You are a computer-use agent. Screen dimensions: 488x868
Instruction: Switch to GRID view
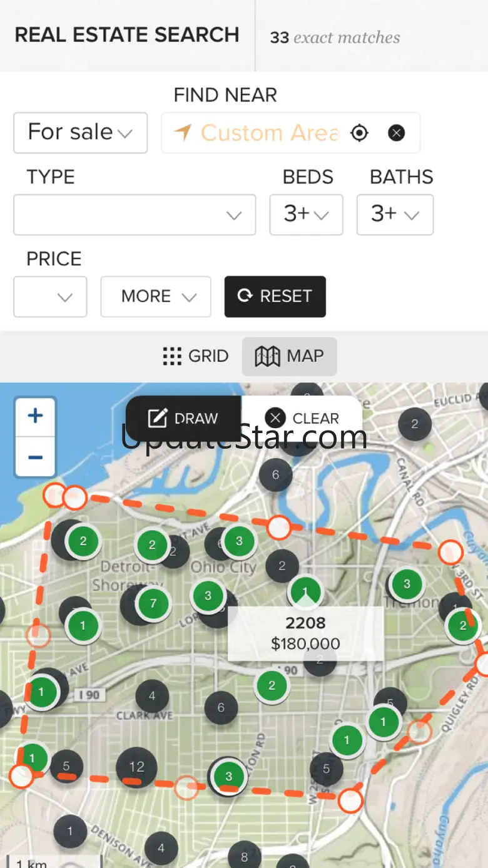(195, 356)
